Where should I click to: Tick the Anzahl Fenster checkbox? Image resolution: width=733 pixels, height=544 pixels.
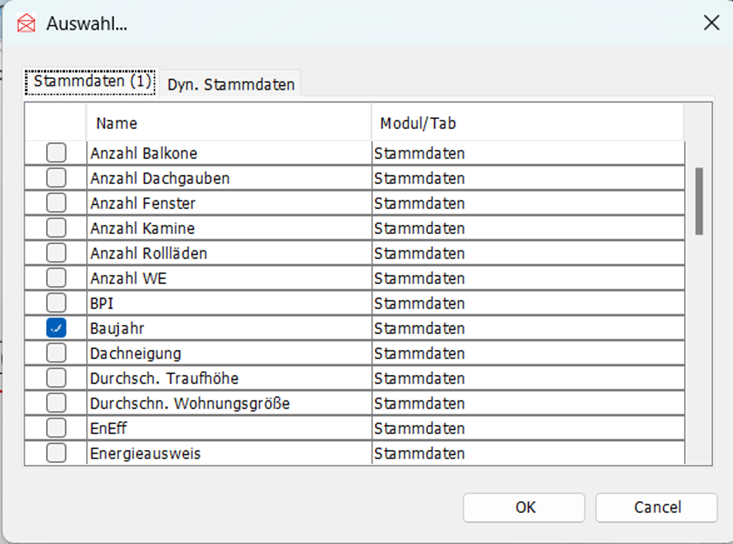tap(57, 203)
